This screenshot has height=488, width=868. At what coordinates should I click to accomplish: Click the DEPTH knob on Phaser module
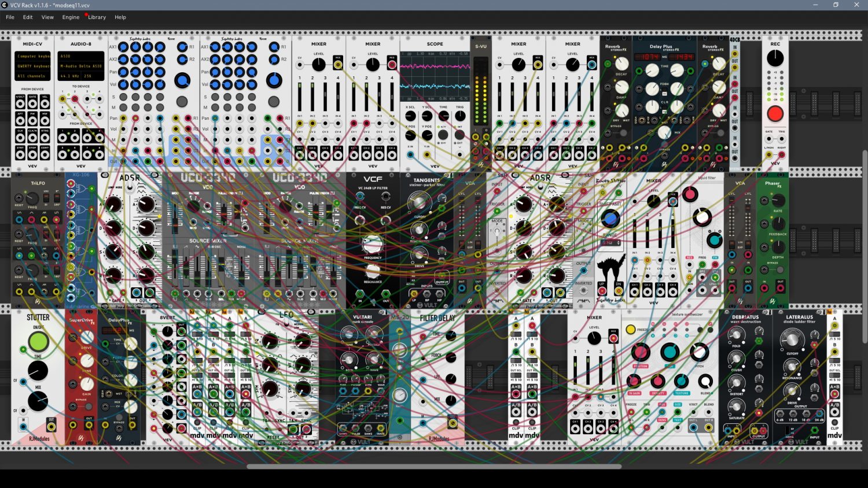[x=778, y=247]
